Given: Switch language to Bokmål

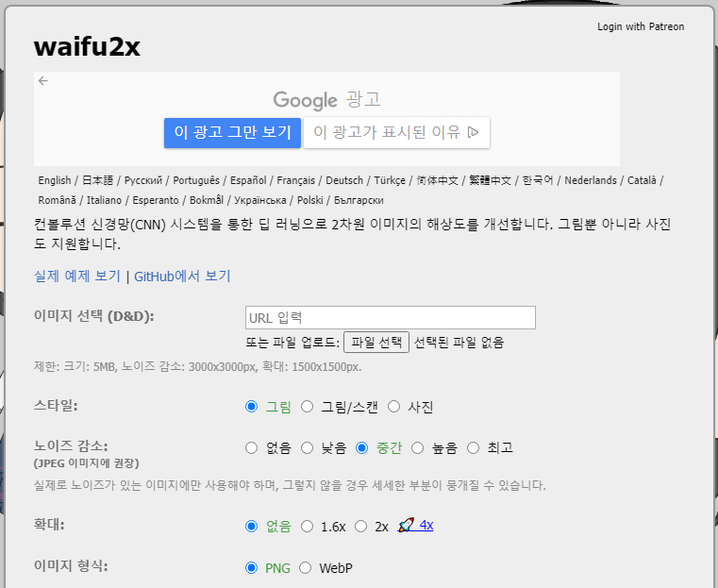Looking at the screenshot, I should (x=207, y=200).
